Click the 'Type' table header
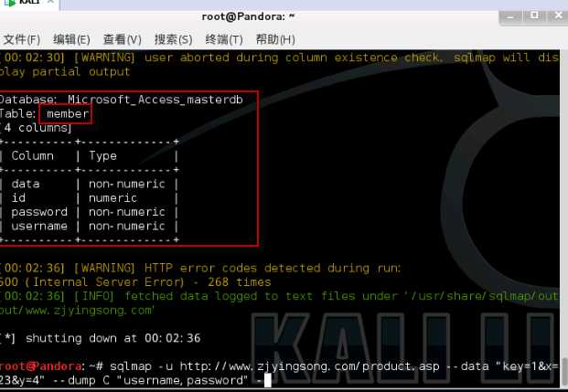Image resolution: width=568 pixels, height=392 pixels. click(x=102, y=156)
